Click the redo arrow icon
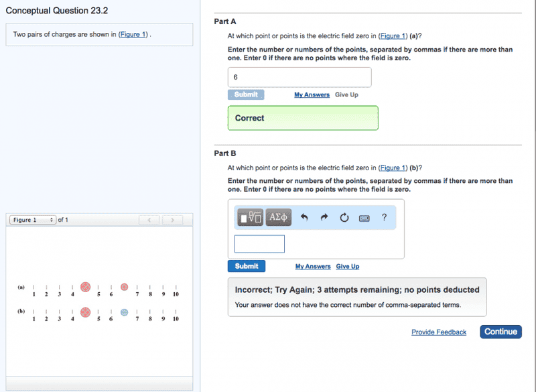This screenshot has width=536, height=392. (324, 217)
